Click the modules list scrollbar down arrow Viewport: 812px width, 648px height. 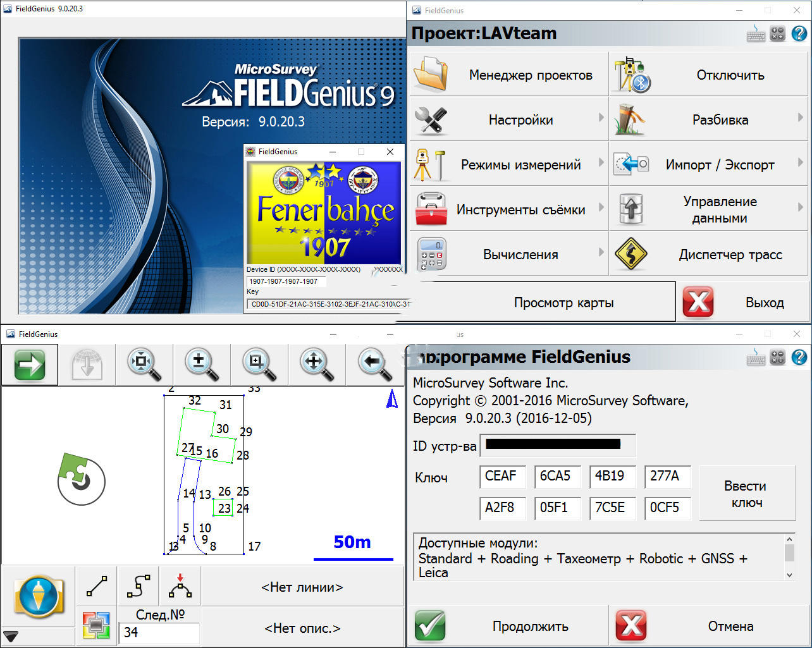[x=789, y=575]
